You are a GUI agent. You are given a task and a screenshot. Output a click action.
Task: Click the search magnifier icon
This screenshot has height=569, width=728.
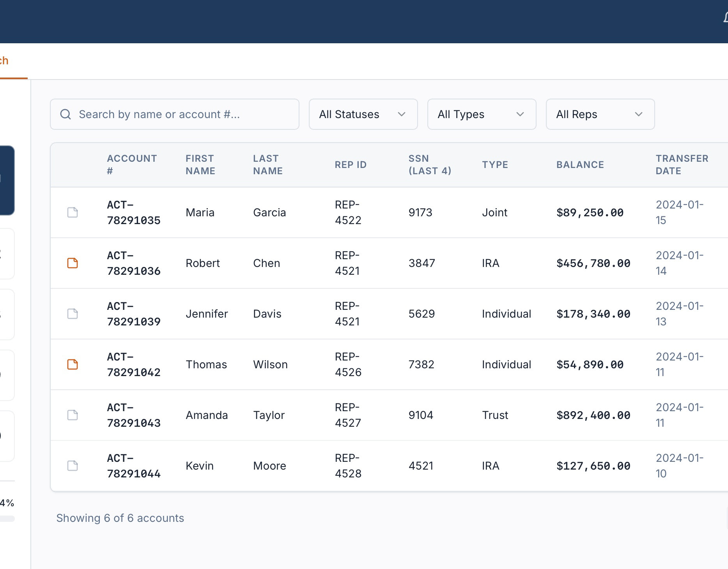click(x=66, y=114)
